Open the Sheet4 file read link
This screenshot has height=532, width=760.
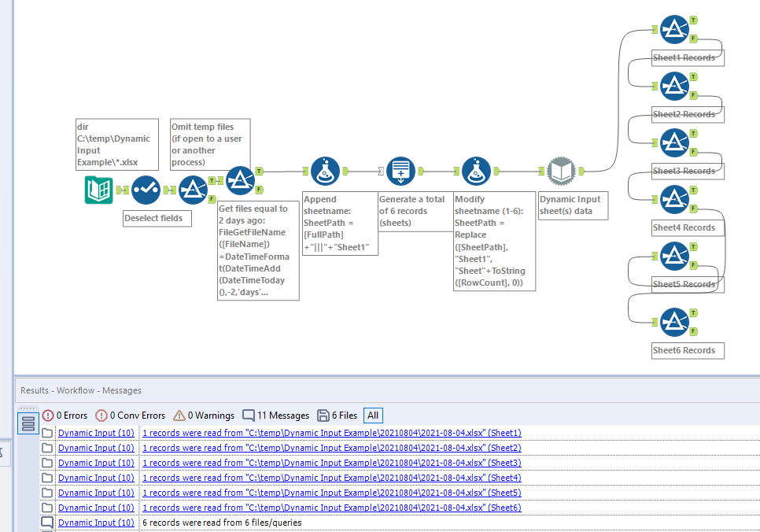[x=332, y=478]
